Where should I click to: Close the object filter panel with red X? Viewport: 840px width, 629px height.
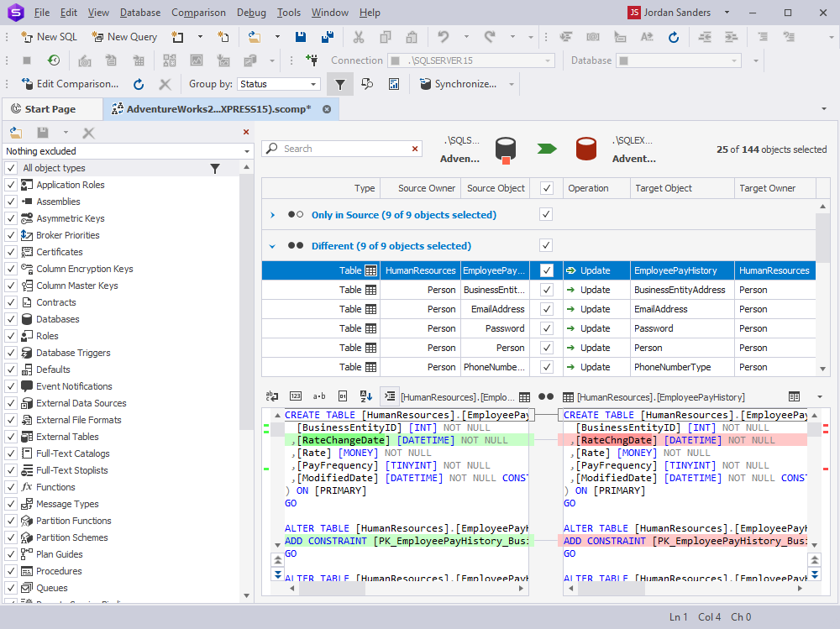tap(246, 132)
